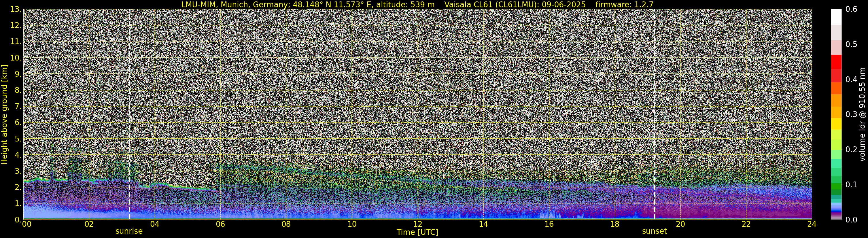Click the '2.' height axis tick label
This screenshot has width=868, height=238.
(x=18, y=188)
